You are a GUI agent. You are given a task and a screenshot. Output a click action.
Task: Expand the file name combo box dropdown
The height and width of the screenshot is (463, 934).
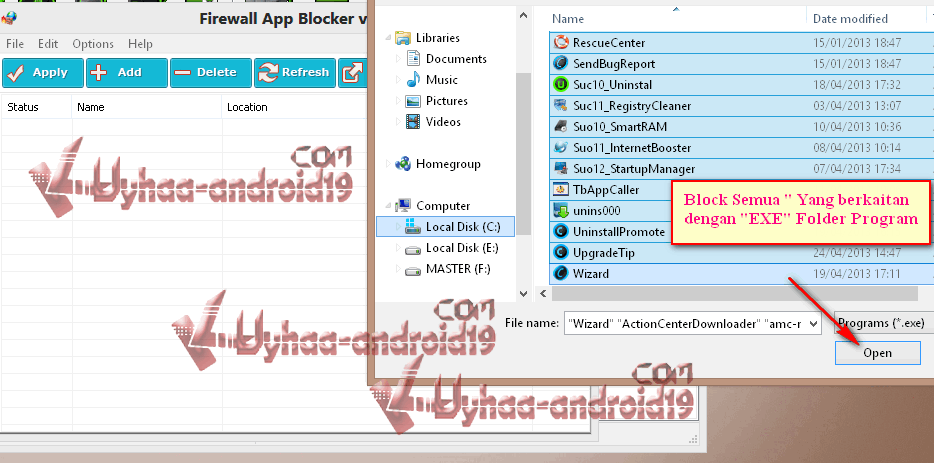[x=813, y=323]
